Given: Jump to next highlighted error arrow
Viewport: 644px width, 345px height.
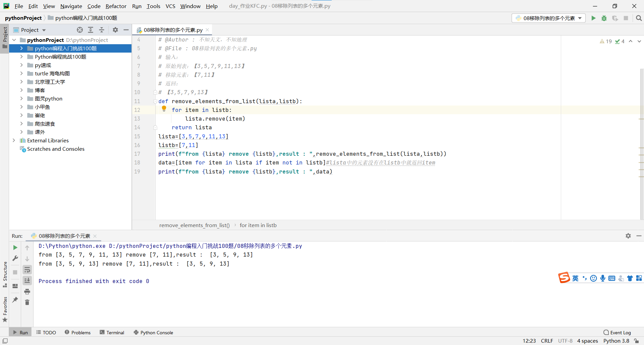Looking at the screenshot, I should click(639, 41).
